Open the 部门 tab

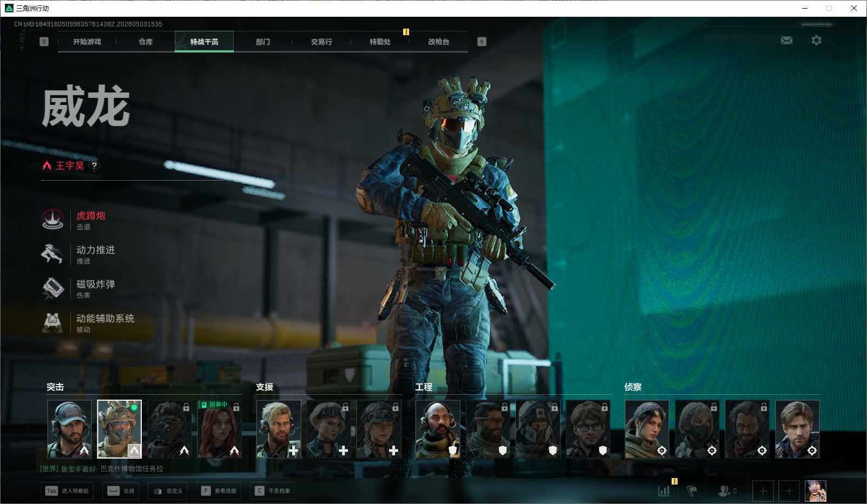(x=263, y=42)
